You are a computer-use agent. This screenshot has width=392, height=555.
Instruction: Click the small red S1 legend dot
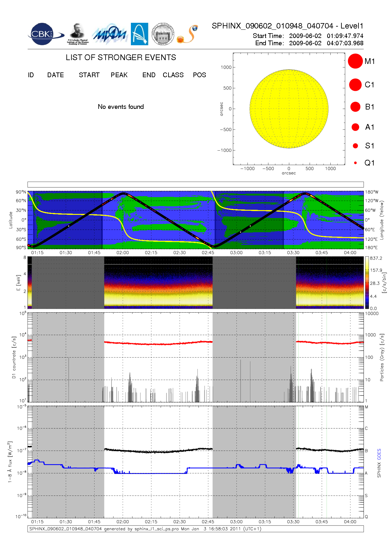(x=355, y=146)
